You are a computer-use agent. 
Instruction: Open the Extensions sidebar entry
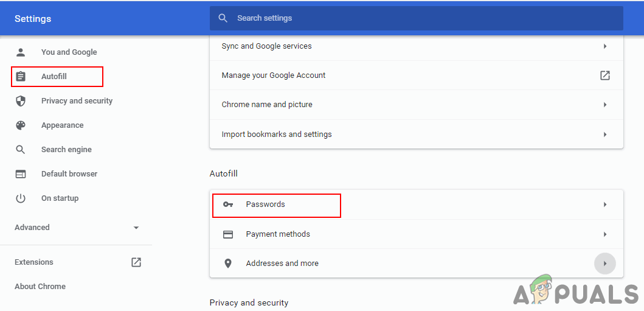click(x=34, y=262)
